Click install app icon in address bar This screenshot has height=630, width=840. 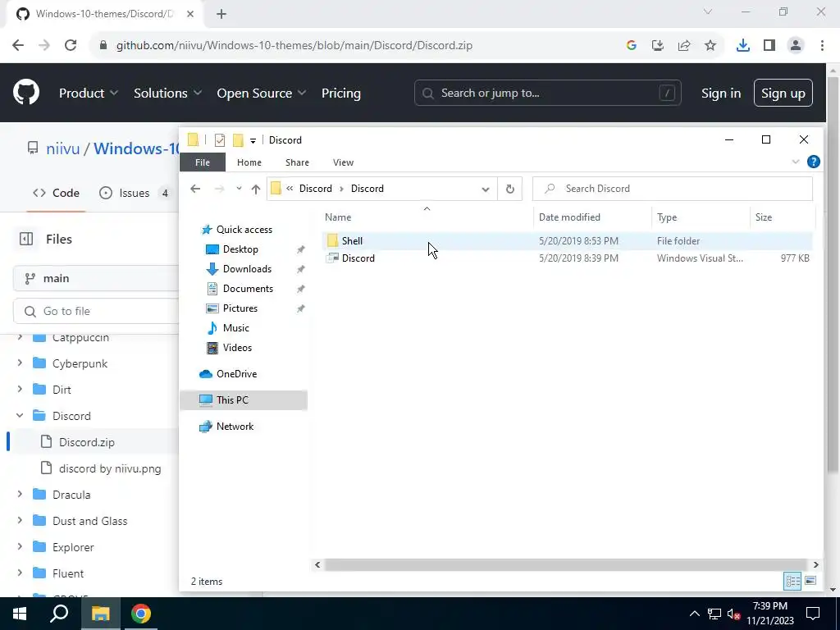(x=657, y=46)
